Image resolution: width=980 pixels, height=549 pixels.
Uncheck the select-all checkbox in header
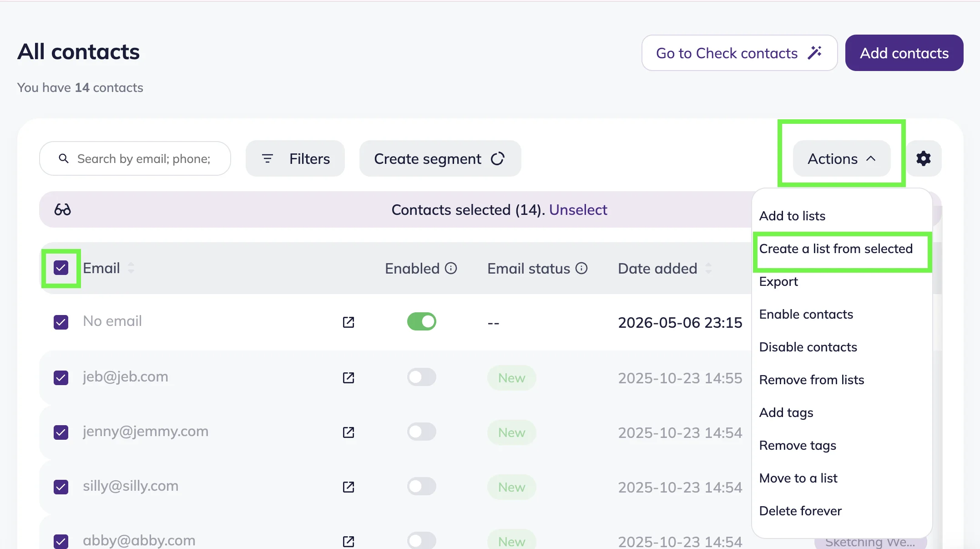tap(61, 268)
